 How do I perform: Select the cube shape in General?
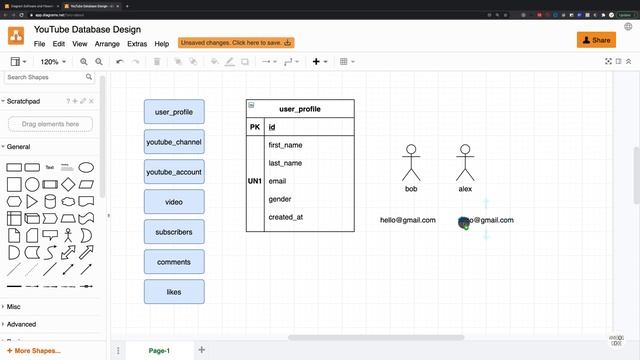[32, 218]
